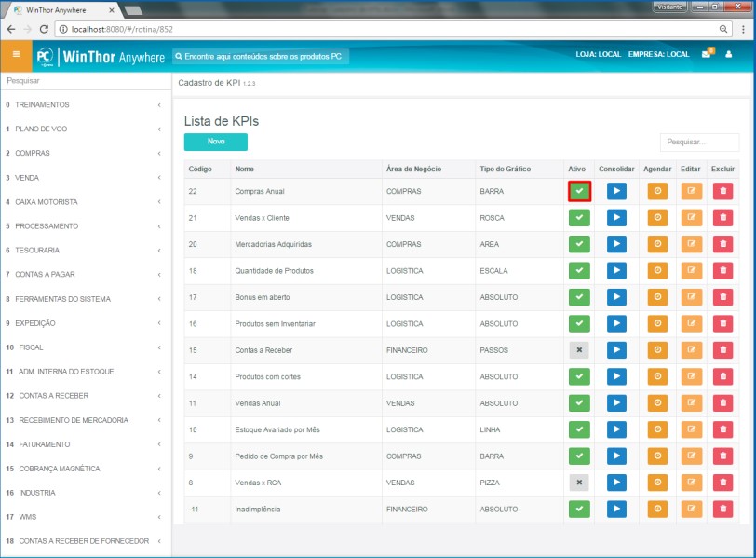Delete the Contas a Receber KPI
756x558 pixels.
coord(722,350)
